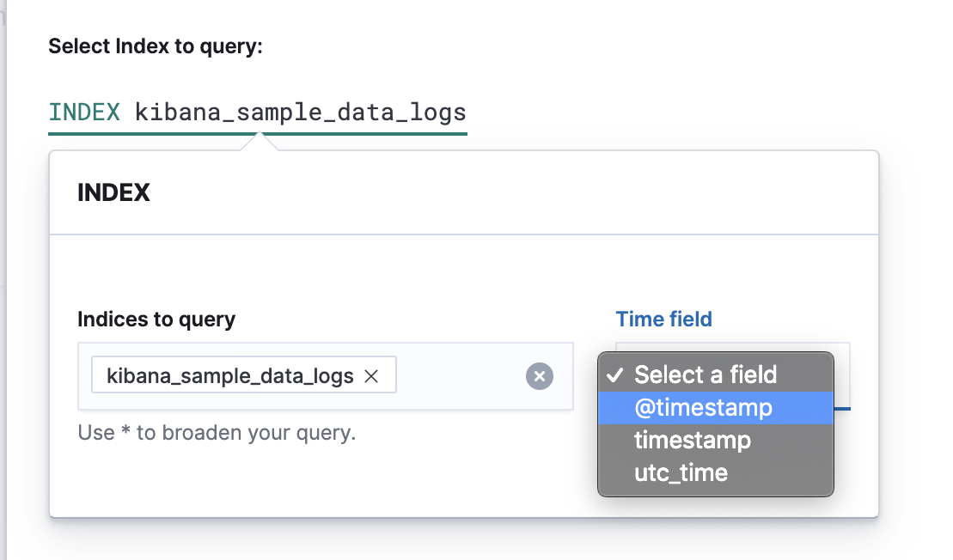Click the checkmark beside Select a field
The image size is (953, 560).
[615, 375]
